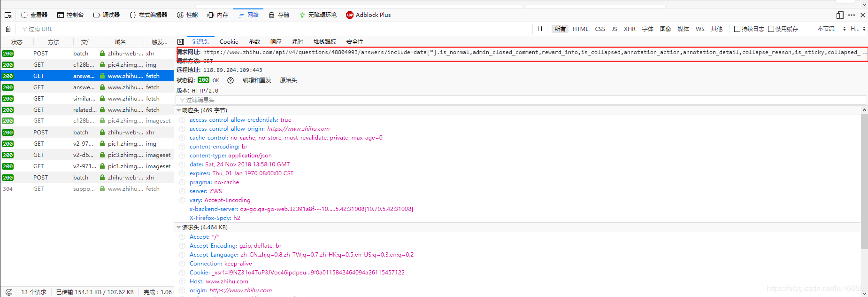868x297 pixels.
Task: Select the related... GET request row
Action: [87, 110]
